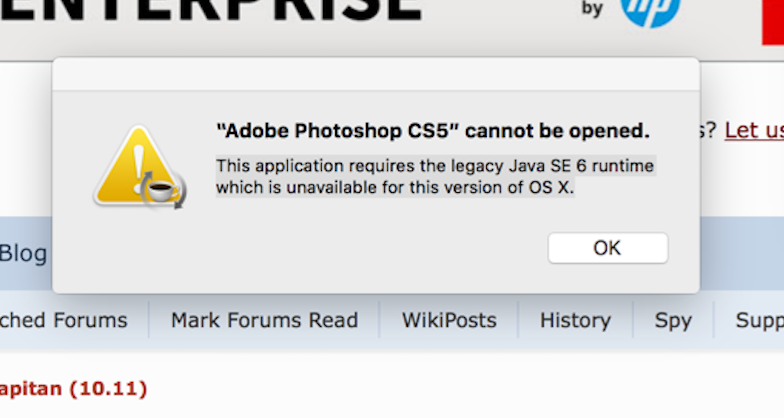This screenshot has height=418, width=784.
Task: Open the Watched Forums navigation item
Action: (x=64, y=320)
